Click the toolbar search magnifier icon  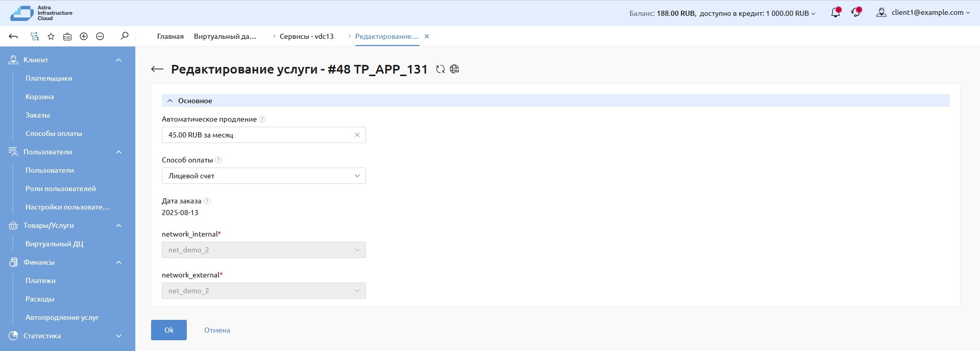pos(125,36)
